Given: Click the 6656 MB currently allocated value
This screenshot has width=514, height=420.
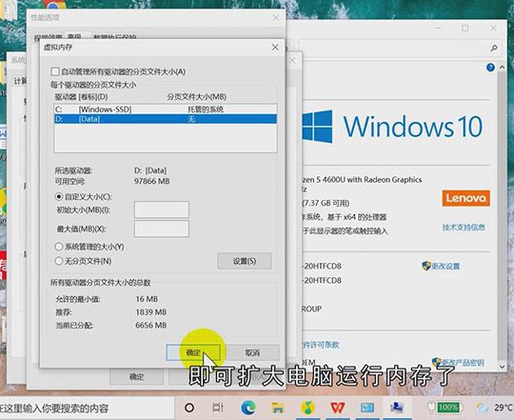Looking at the screenshot, I should click(150, 326).
